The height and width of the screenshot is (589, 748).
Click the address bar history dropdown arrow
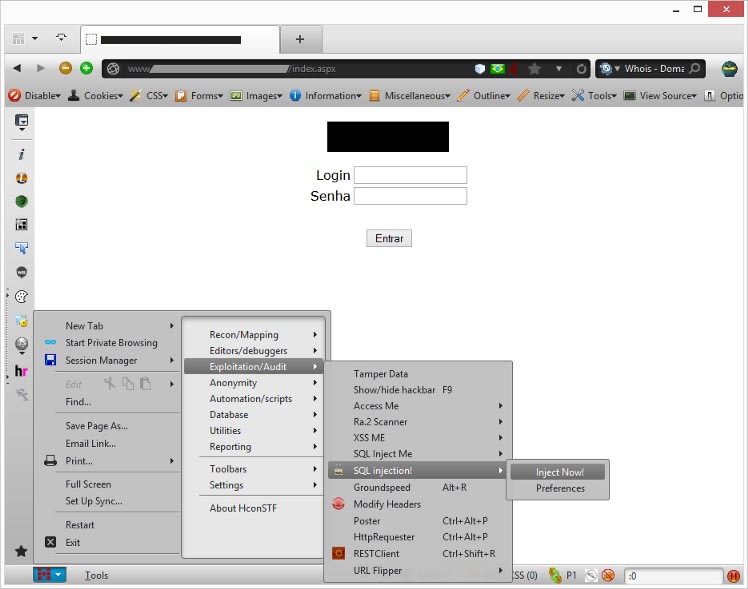(x=559, y=69)
